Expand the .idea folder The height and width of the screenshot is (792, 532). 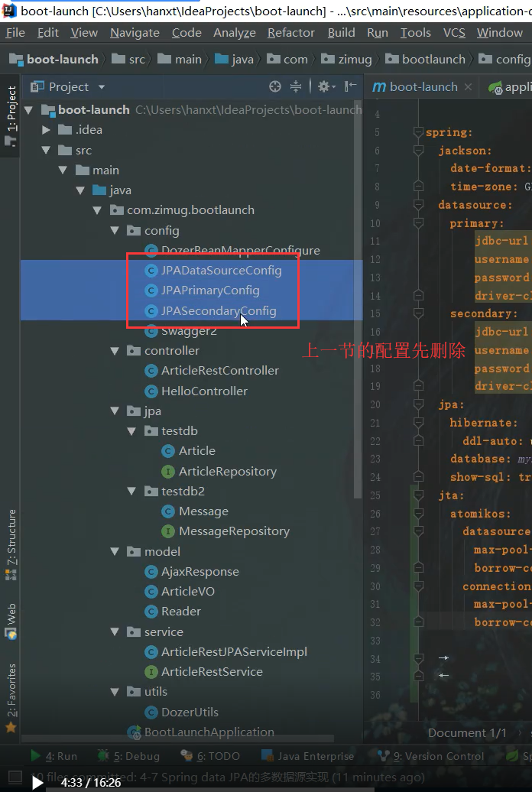coord(46,130)
